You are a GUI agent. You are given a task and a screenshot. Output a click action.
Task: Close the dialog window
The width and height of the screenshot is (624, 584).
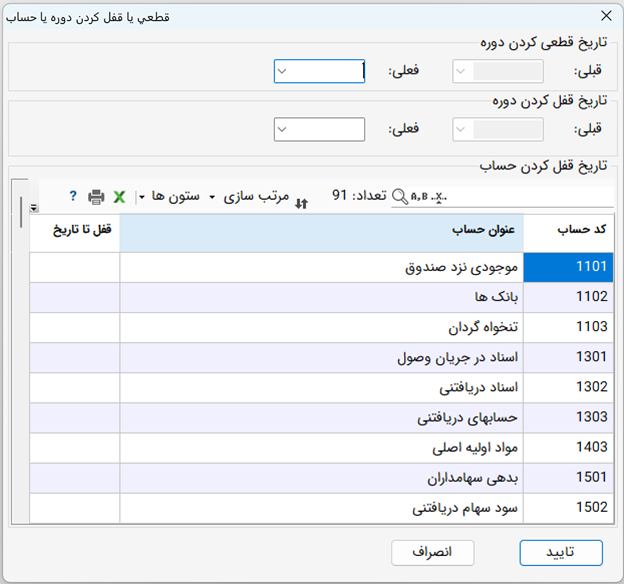pos(606,16)
